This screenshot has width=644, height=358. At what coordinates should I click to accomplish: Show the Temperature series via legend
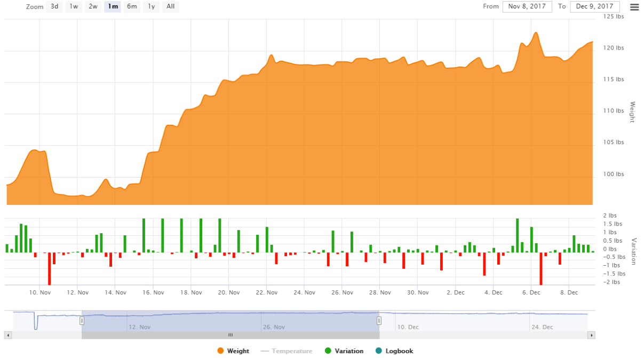pyautogui.click(x=292, y=351)
